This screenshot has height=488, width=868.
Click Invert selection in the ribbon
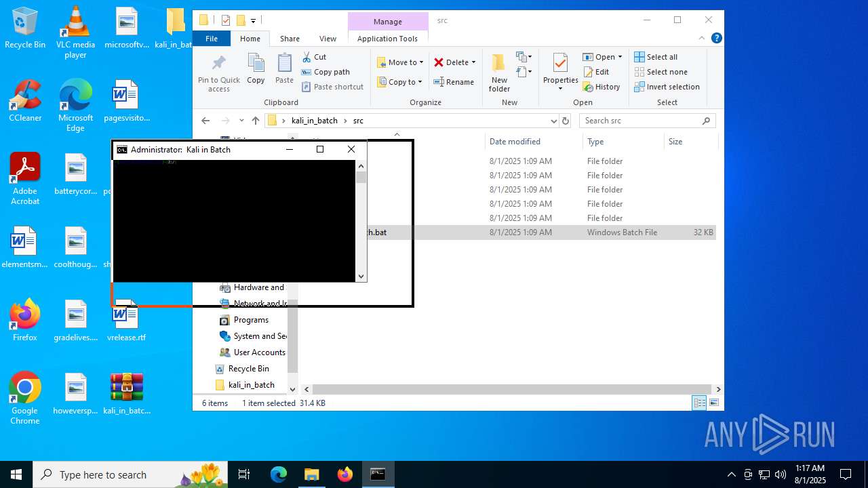pos(667,87)
